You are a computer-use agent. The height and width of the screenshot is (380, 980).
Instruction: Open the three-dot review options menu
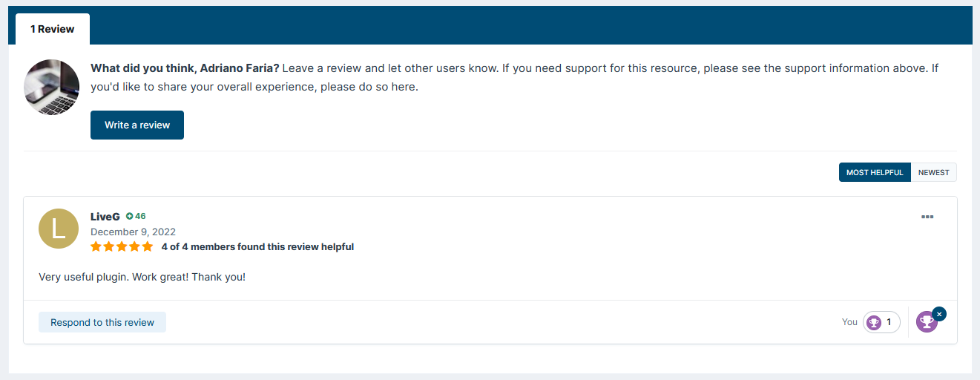click(927, 217)
